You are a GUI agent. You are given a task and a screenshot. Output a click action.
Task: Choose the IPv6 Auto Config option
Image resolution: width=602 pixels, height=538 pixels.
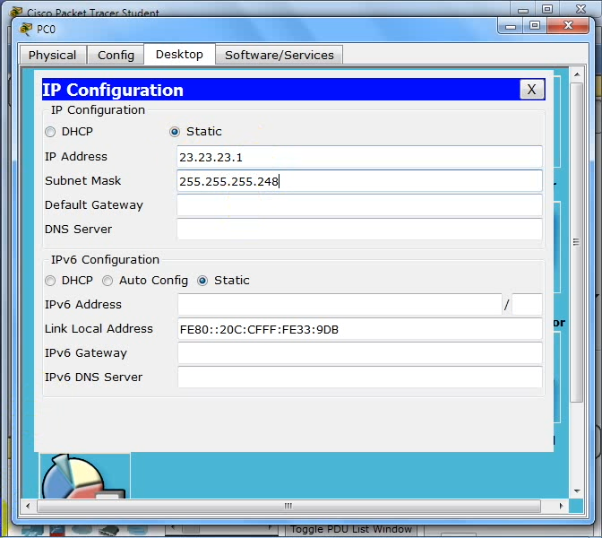pos(108,281)
